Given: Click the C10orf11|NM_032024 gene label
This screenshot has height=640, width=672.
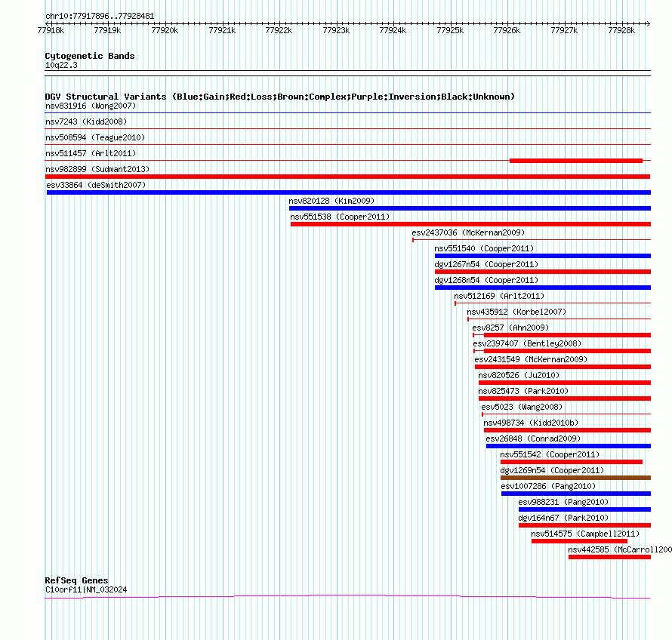Looking at the screenshot, I should (x=86, y=590).
